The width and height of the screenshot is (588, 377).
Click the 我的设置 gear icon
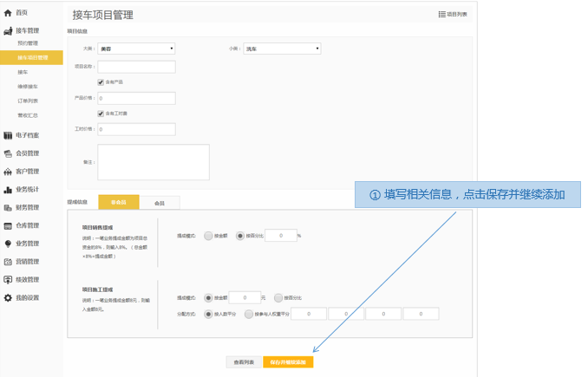[x=8, y=298]
